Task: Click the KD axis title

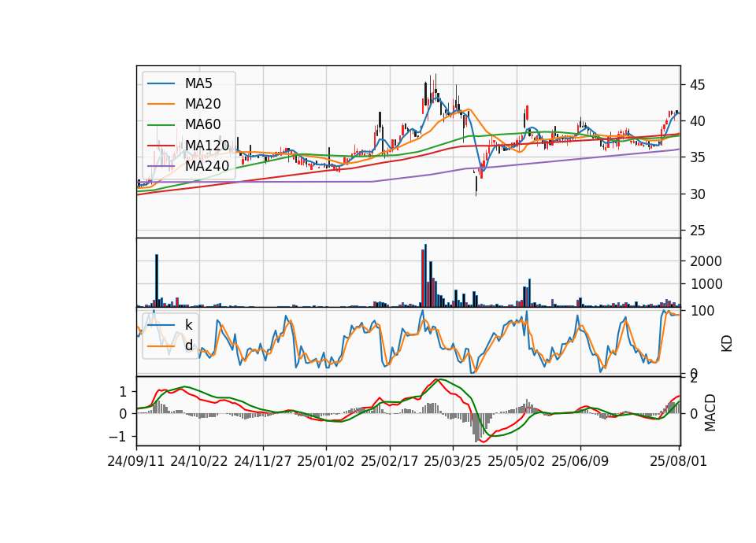Action: click(x=727, y=343)
